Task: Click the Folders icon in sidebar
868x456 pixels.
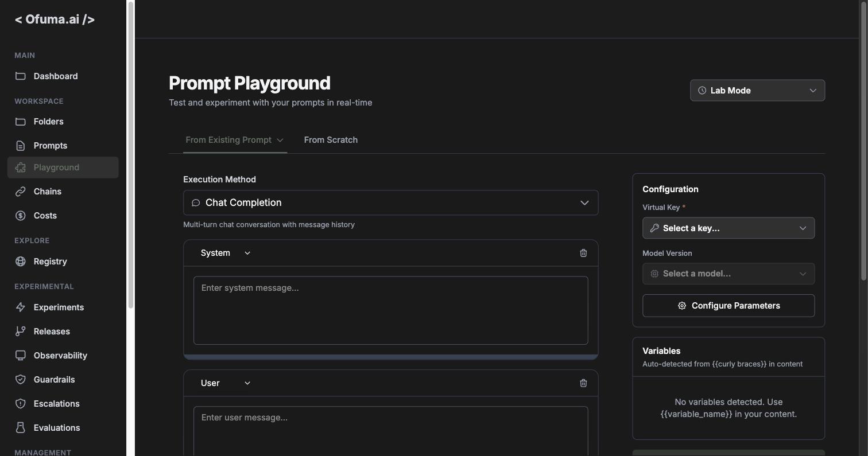Action: [x=21, y=122]
